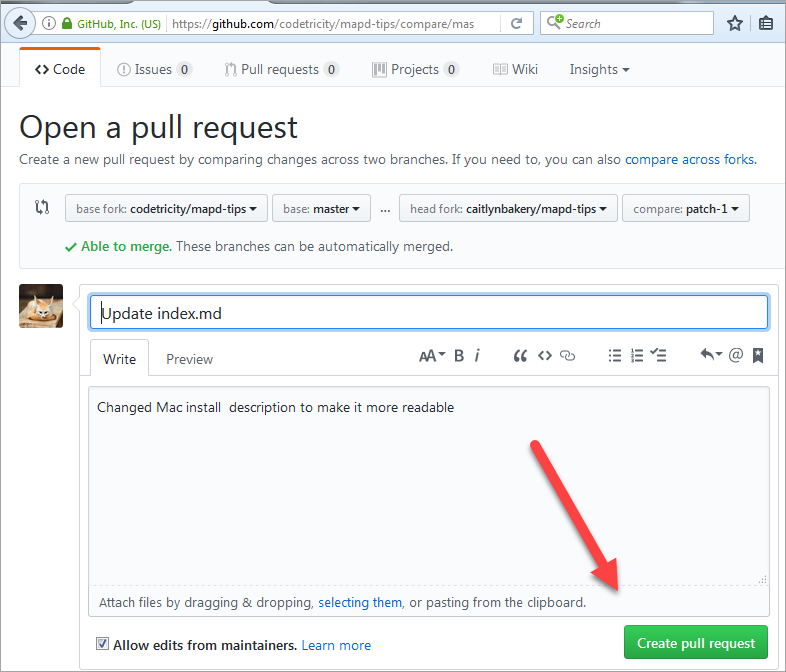Viewport: 786px width, 672px height.
Task: Click the branch compare arrows icon
Action: [x=42, y=207]
